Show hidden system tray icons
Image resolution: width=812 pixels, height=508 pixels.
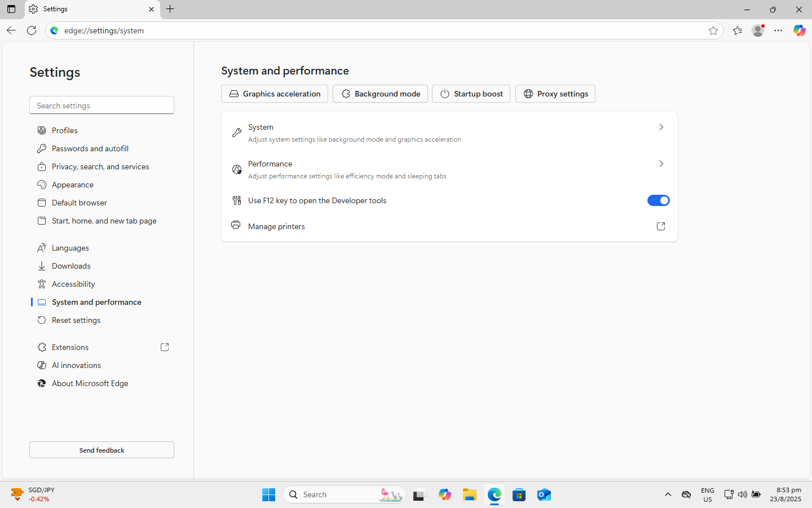[668, 494]
